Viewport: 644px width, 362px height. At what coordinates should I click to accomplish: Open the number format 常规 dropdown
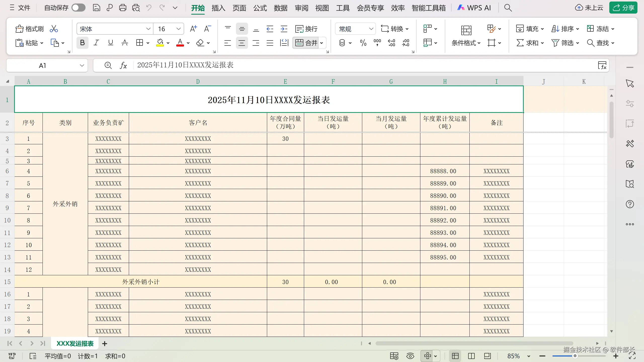point(371,29)
